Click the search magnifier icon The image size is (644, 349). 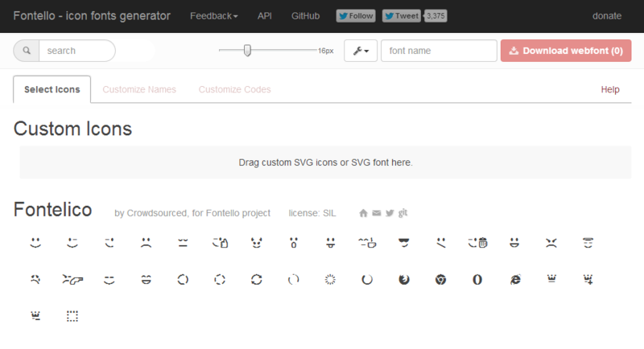(27, 51)
